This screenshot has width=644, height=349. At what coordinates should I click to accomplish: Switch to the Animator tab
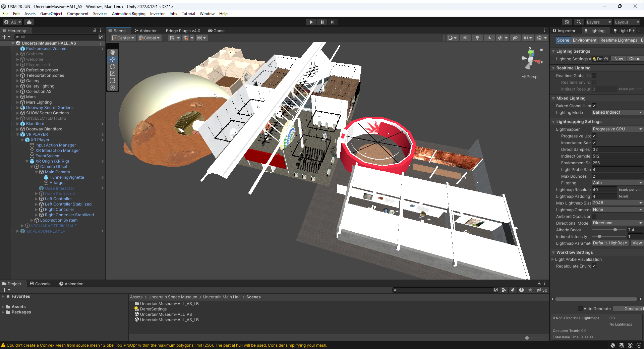pyautogui.click(x=145, y=31)
